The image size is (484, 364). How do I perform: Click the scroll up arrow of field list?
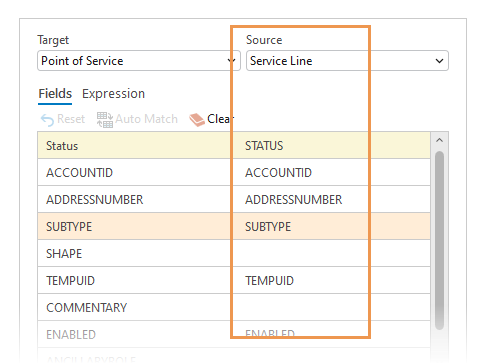click(x=439, y=140)
